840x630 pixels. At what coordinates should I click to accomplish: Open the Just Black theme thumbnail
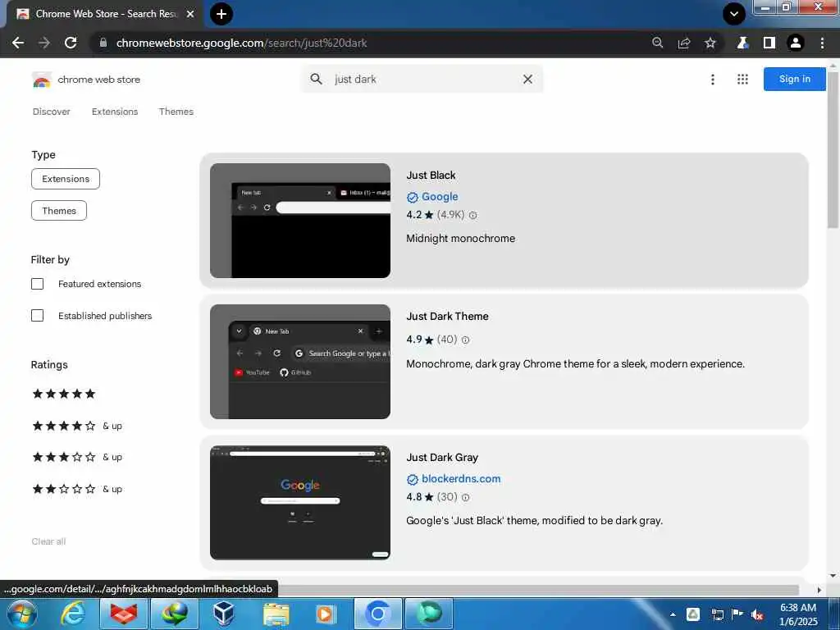(300, 221)
